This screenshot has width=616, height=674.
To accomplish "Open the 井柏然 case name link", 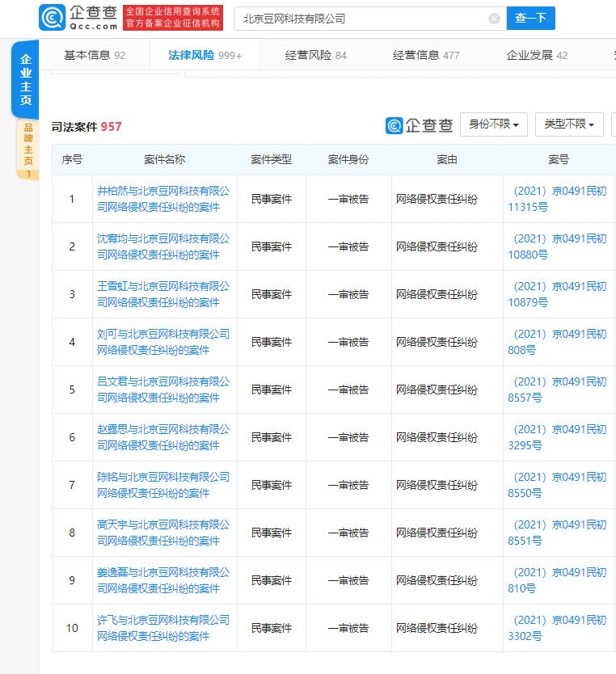I will click(x=164, y=199).
